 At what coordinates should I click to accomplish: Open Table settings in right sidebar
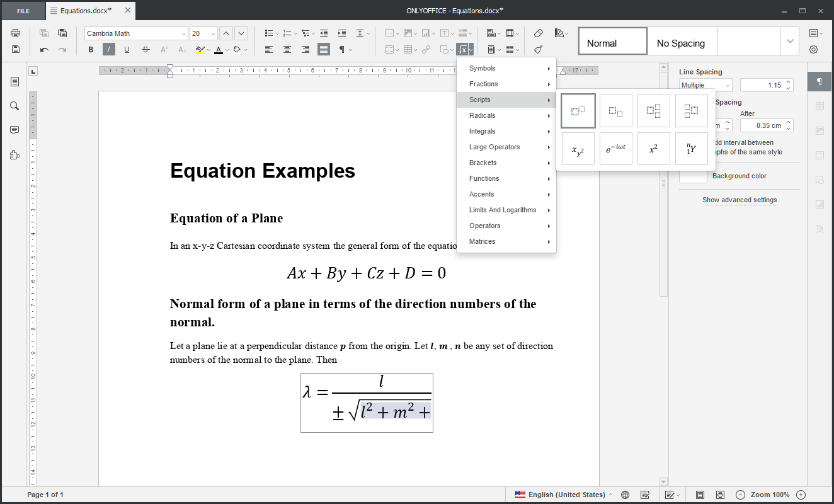click(820, 106)
